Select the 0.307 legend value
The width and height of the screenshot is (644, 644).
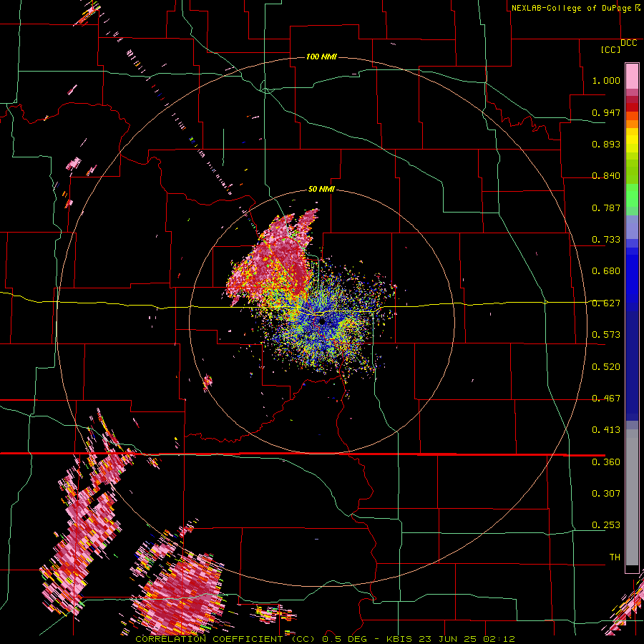point(606,494)
